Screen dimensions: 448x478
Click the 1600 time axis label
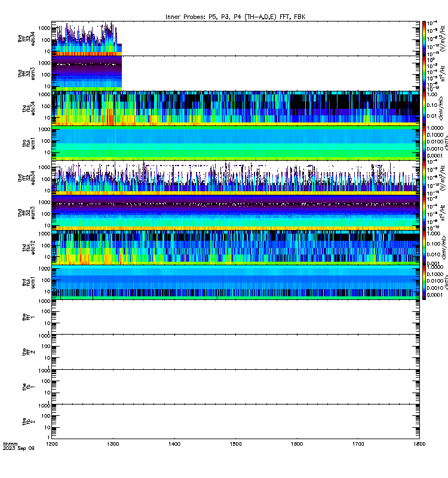[297, 444]
